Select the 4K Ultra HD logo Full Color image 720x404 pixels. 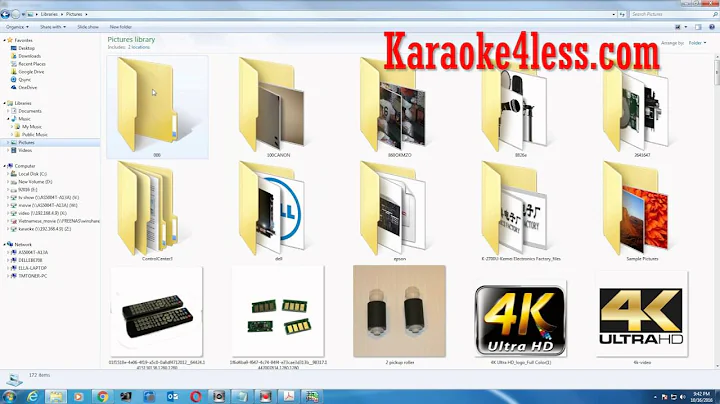tap(520, 319)
